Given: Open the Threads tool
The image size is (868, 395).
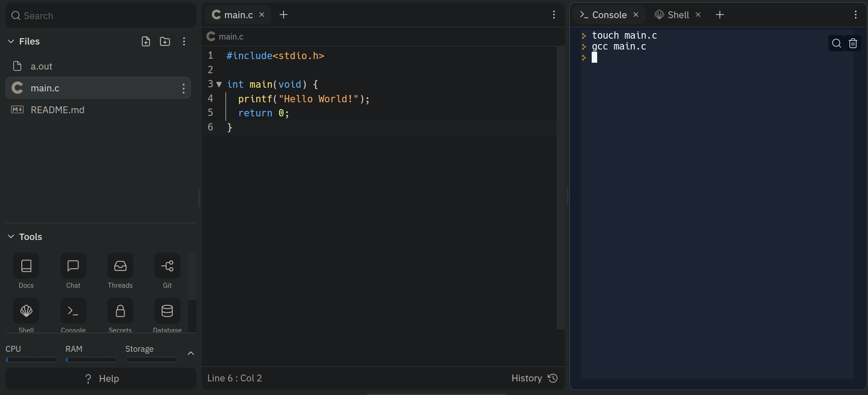Looking at the screenshot, I should (120, 266).
